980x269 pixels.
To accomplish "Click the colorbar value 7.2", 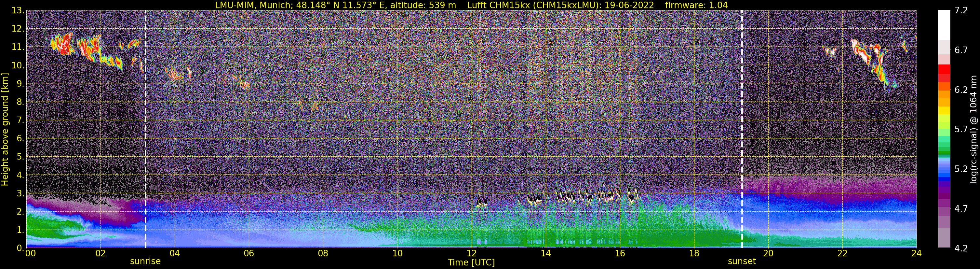I will click(961, 11).
